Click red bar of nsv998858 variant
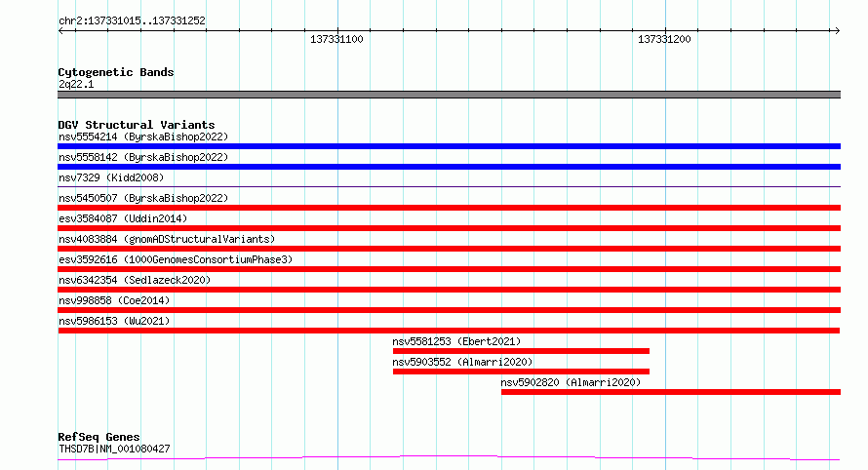 click(x=449, y=310)
